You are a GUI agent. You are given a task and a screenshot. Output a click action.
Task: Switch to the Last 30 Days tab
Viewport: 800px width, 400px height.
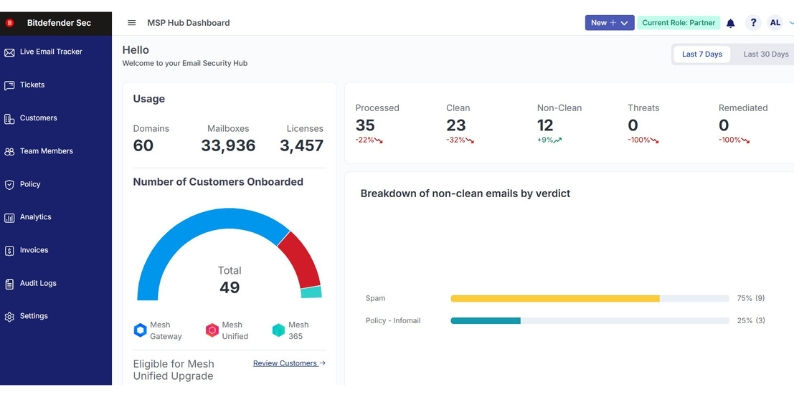(765, 54)
